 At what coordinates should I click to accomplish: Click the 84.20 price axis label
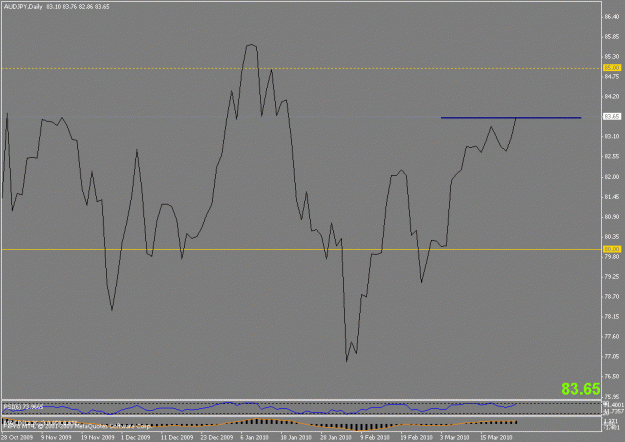pos(612,96)
